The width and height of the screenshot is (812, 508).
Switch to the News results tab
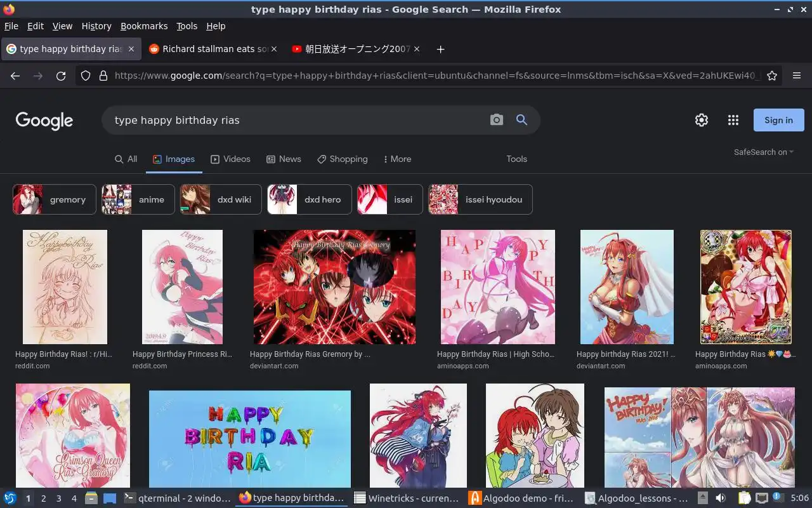[284, 159]
